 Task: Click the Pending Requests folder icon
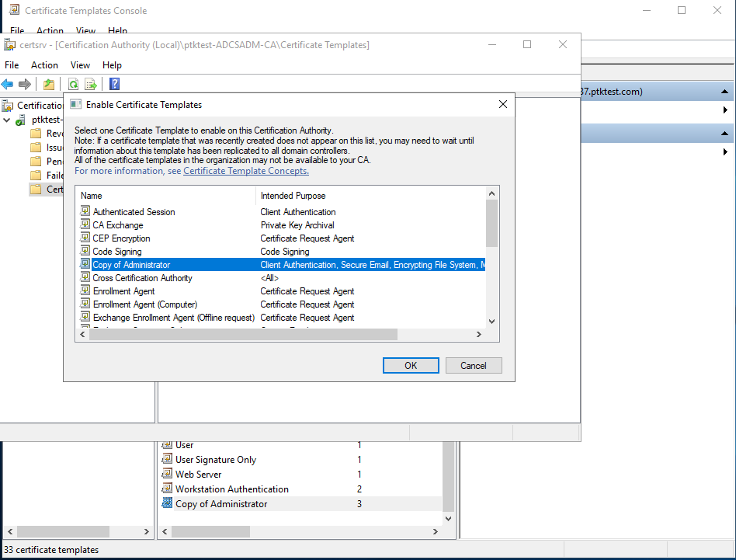[x=36, y=162]
